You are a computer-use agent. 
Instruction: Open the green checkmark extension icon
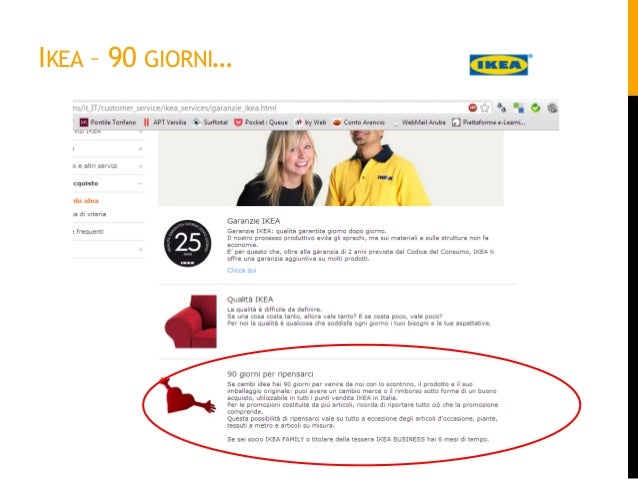(535, 108)
